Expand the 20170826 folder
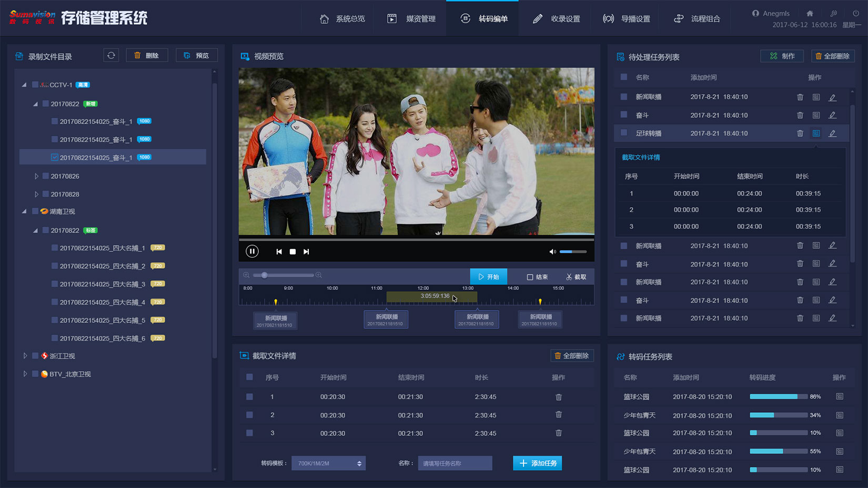Screen dimensions: 868x488 click(x=36, y=176)
